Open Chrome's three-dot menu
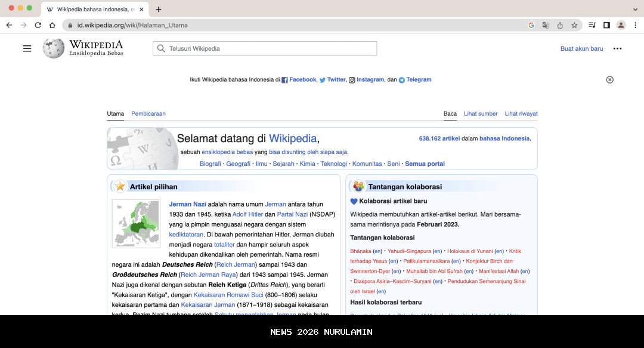Screen dimensions: 644x348 [635, 25]
